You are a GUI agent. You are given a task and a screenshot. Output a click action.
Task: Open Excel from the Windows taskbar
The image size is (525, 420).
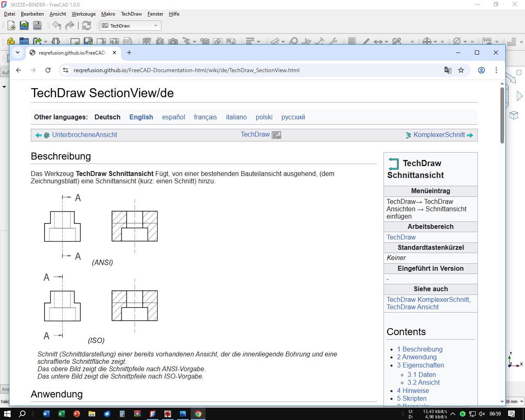61,414
